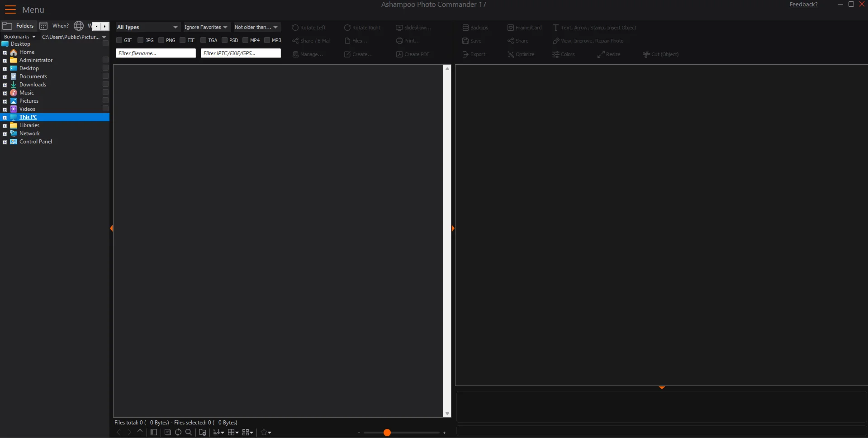Viewport: 868px width, 438px height.
Task: Open View, Improve, Repair Photo tool
Action: coord(588,41)
